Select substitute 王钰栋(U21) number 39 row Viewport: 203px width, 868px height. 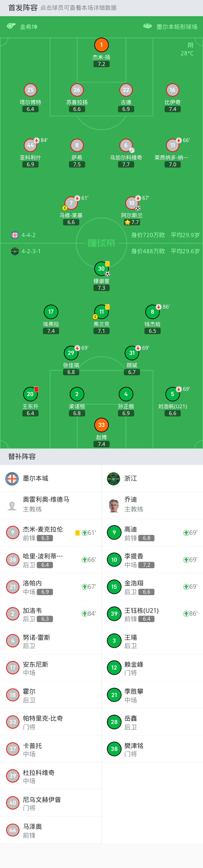pos(152,614)
